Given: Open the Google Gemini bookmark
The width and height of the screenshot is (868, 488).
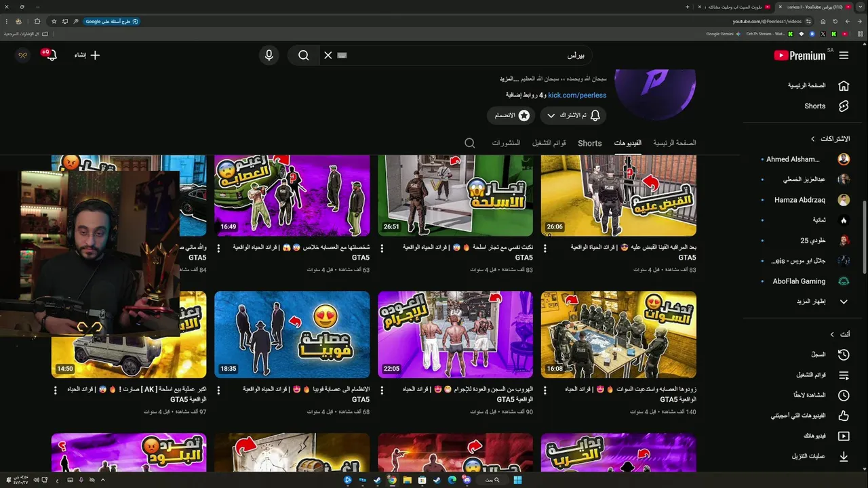Looking at the screenshot, I should click(722, 34).
